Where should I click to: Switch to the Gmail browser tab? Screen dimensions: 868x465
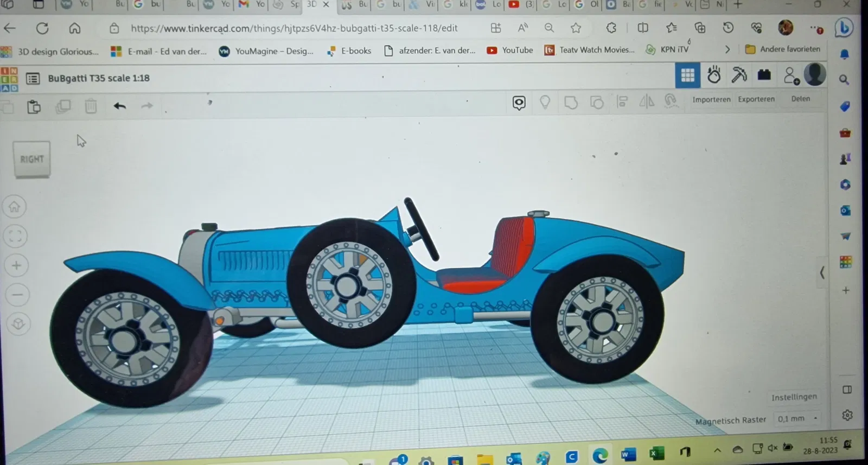tap(252, 4)
